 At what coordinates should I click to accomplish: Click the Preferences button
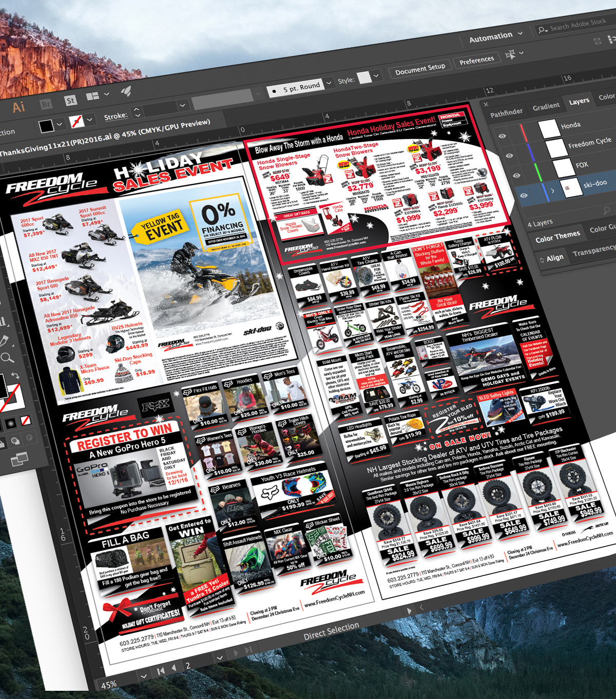click(x=476, y=60)
